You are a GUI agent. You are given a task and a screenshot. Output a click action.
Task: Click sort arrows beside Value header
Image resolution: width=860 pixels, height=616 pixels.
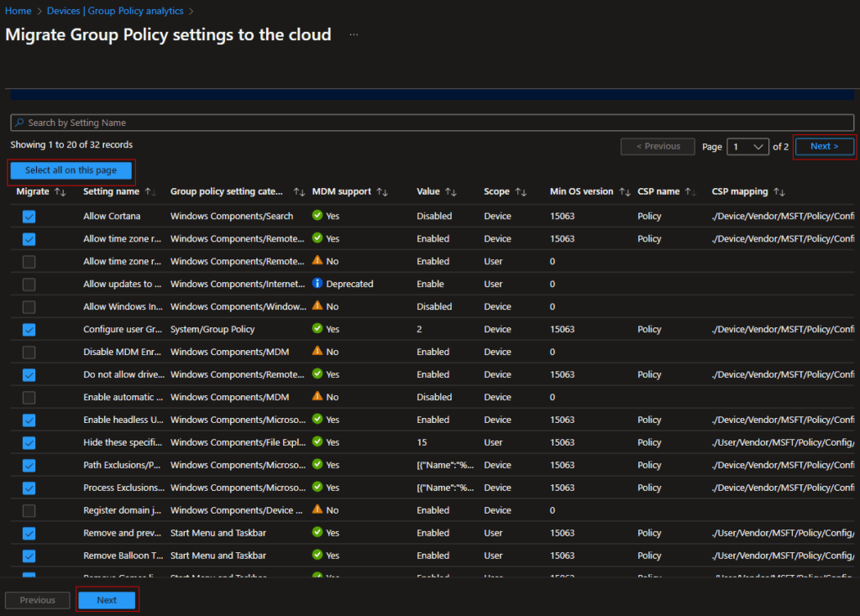tap(451, 192)
